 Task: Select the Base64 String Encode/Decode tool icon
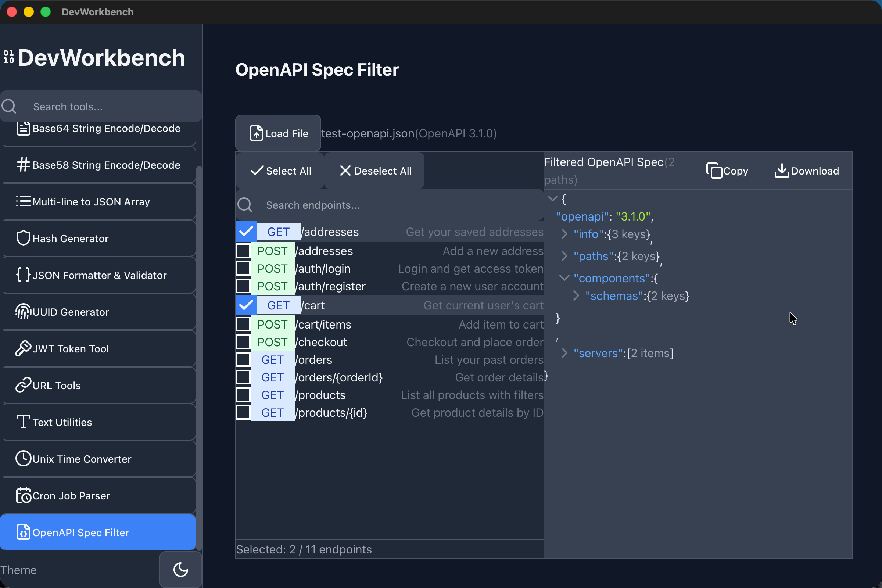coord(24,128)
